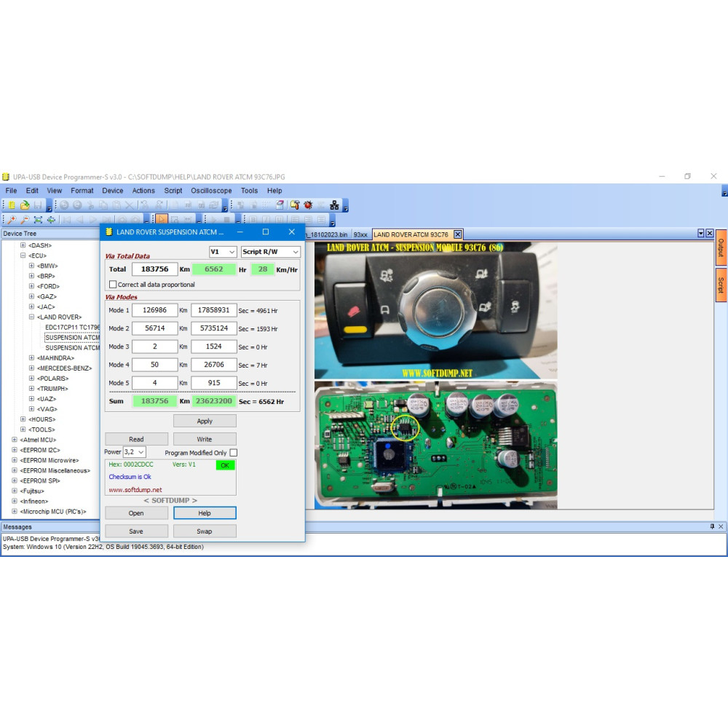Open the device properties hammer icon
Screen dimensions: 728x728
(295, 205)
